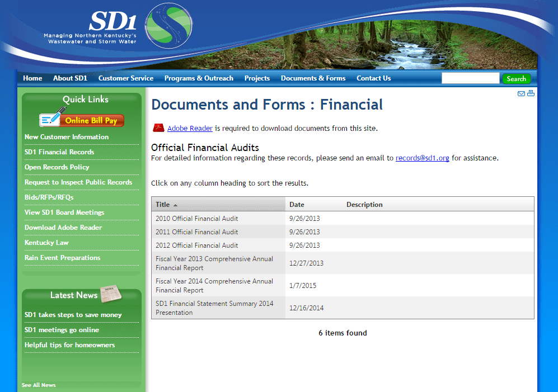Click Download Adobe Reader quick link
The width and height of the screenshot is (558, 392).
[63, 228]
